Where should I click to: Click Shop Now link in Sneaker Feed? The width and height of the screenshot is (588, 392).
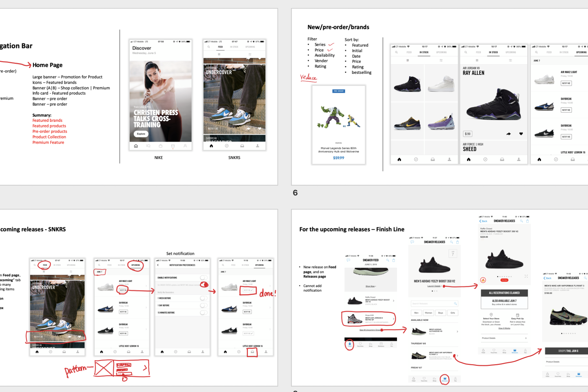[x=370, y=286]
